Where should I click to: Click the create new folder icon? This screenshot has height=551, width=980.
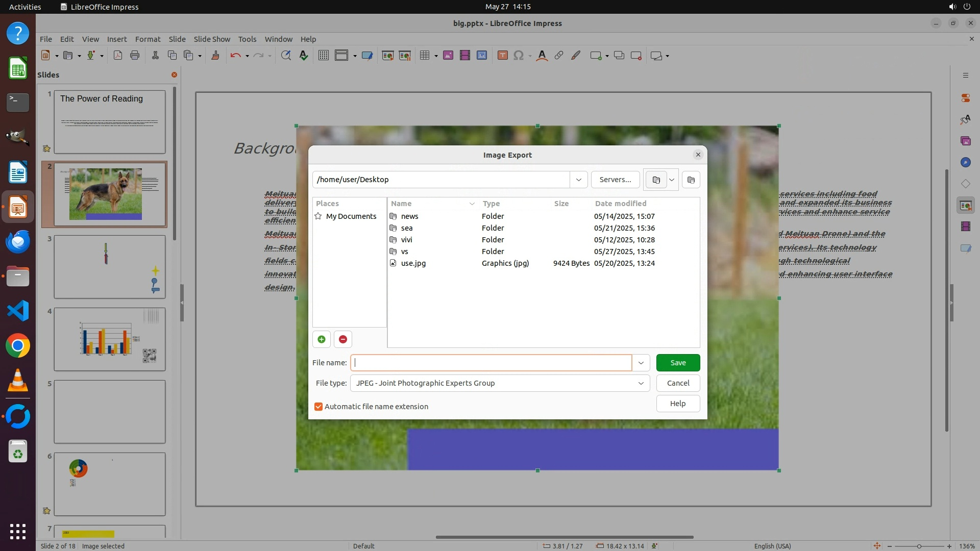(x=691, y=180)
